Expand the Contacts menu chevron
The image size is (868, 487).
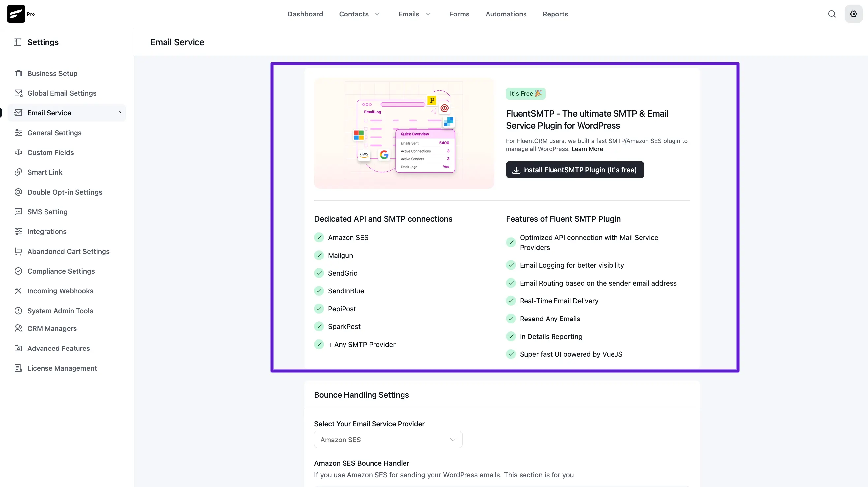click(377, 14)
